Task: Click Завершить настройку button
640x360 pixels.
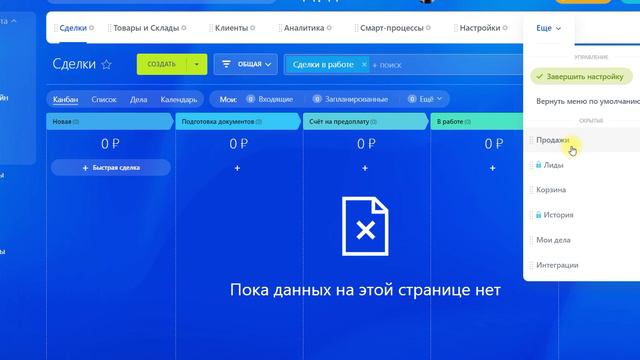Action: 581,76
